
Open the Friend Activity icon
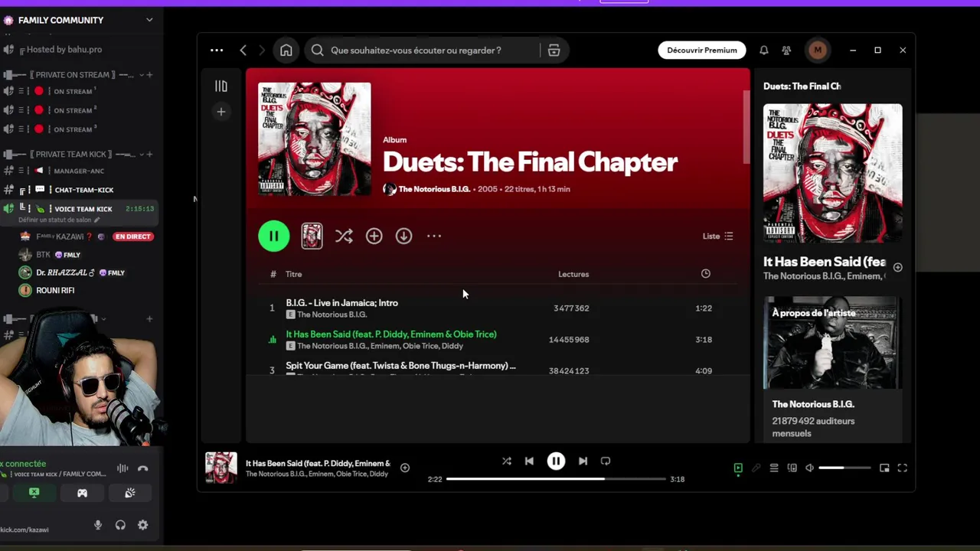(786, 51)
